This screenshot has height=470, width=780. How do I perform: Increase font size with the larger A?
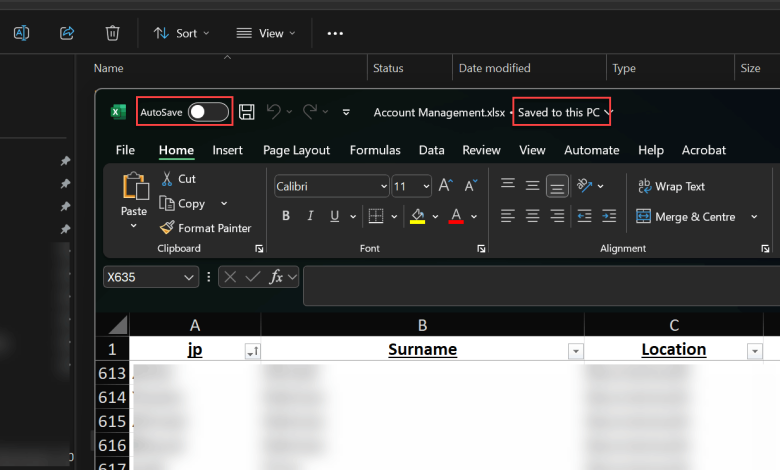(445, 186)
